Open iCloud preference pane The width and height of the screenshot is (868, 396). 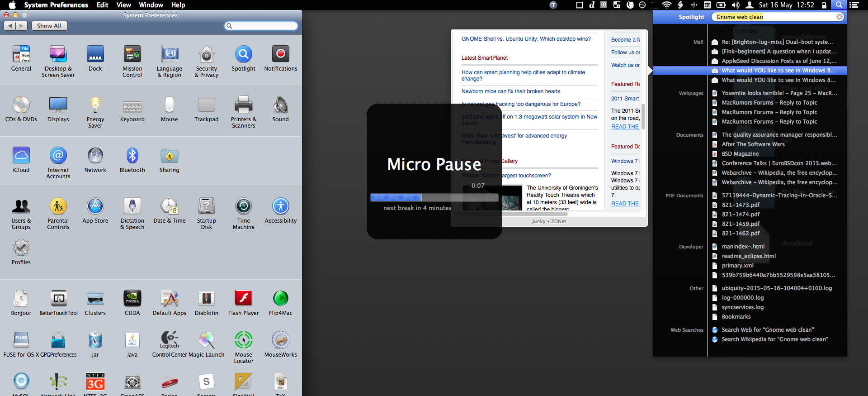21,160
